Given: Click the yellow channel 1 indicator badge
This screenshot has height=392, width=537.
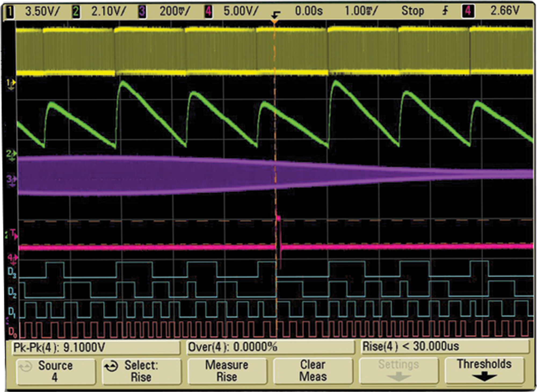Looking at the screenshot, I should (x=10, y=12).
